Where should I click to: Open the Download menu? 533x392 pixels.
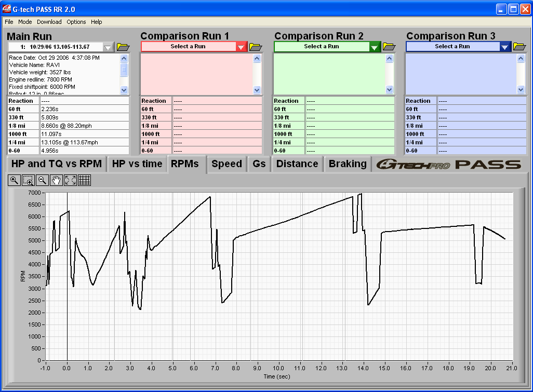(x=49, y=22)
